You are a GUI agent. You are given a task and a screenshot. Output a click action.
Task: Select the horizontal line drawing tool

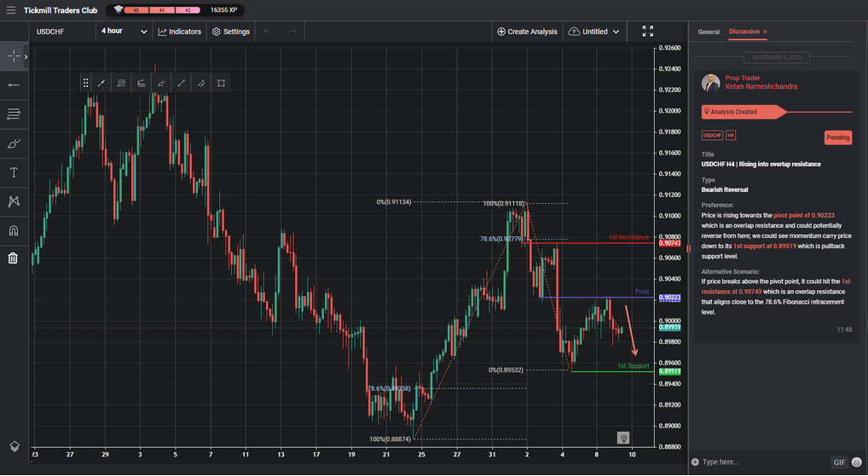coord(14,84)
